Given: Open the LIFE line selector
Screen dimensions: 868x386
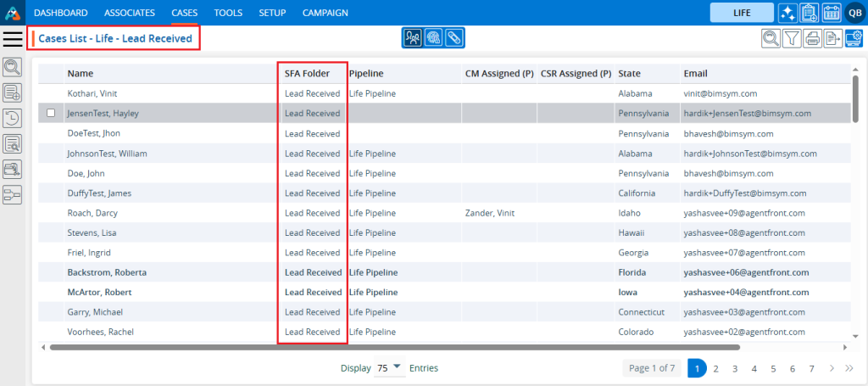Looking at the screenshot, I should (x=742, y=13).
